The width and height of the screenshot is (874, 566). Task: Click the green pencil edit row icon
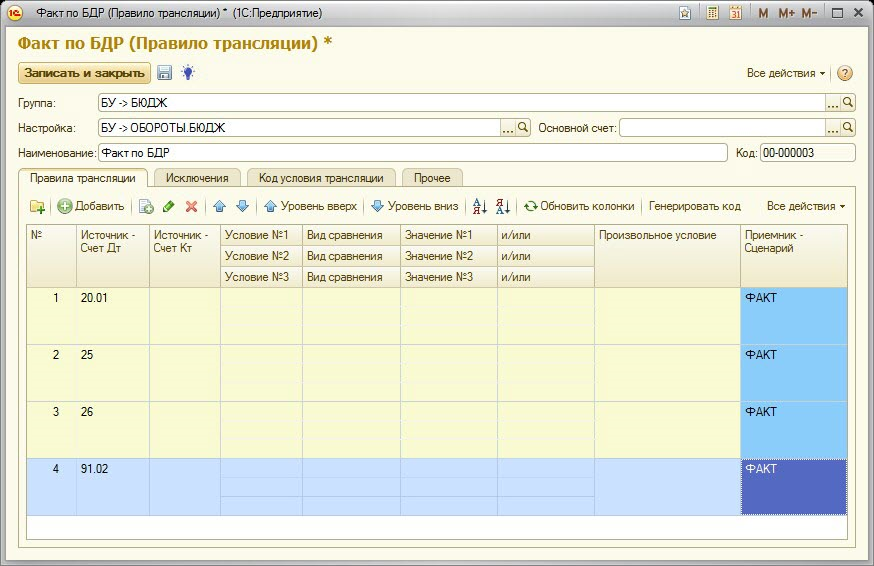[x=168, y=206]
